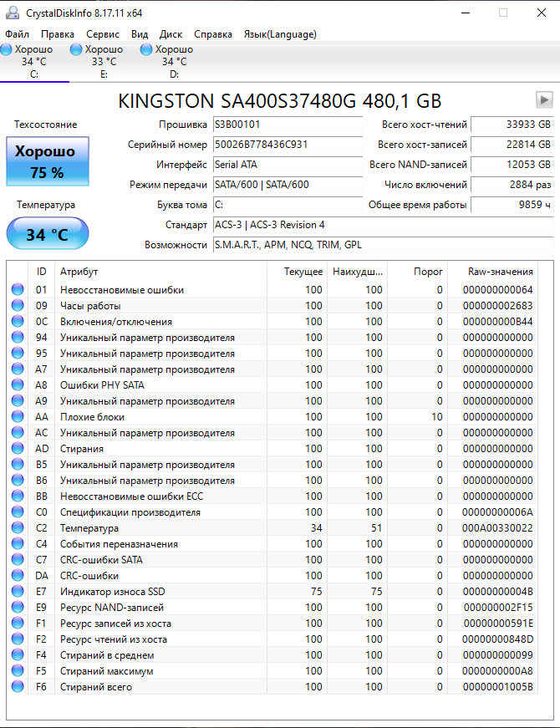Click status orb for Температура row
Screen dimensions: 560x728
(18, 528)
